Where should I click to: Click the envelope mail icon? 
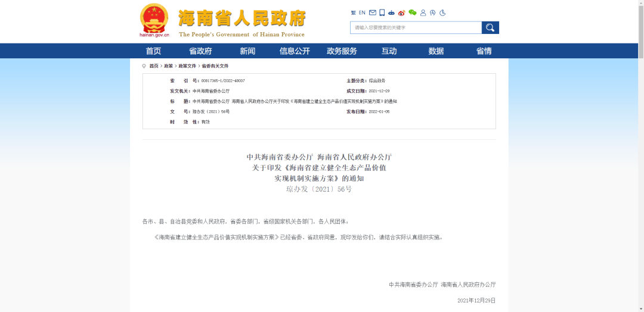(373, 13)
